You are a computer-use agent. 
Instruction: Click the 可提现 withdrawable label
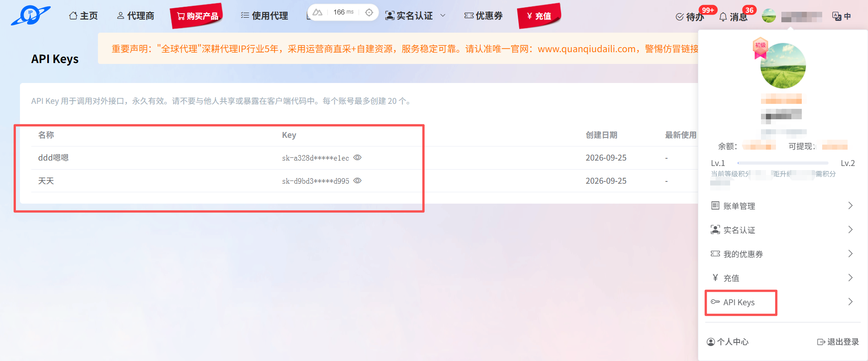(x=802, y=146)
